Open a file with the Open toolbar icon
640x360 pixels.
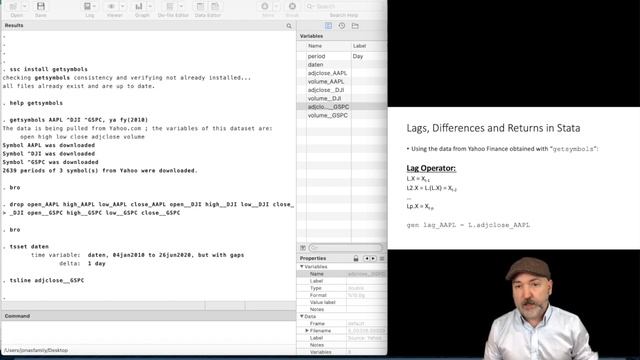point(13,6)
